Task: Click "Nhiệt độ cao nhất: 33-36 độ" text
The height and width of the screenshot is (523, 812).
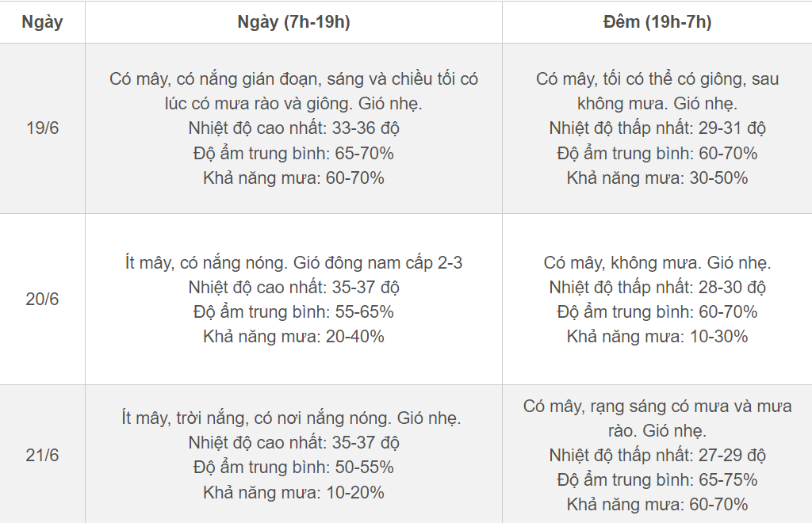Action: (293, 128)
